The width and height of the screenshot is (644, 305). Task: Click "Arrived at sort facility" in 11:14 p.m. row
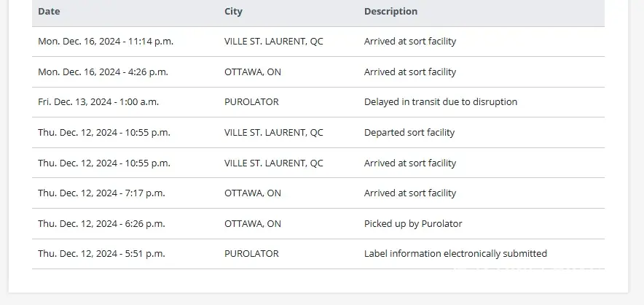(409, 42)
